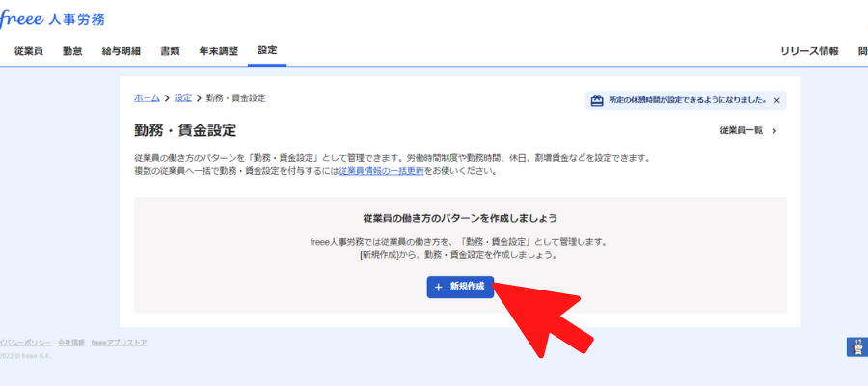Open リリース情報 in the top navigation

pyautogui.click(x=809, y=51)
